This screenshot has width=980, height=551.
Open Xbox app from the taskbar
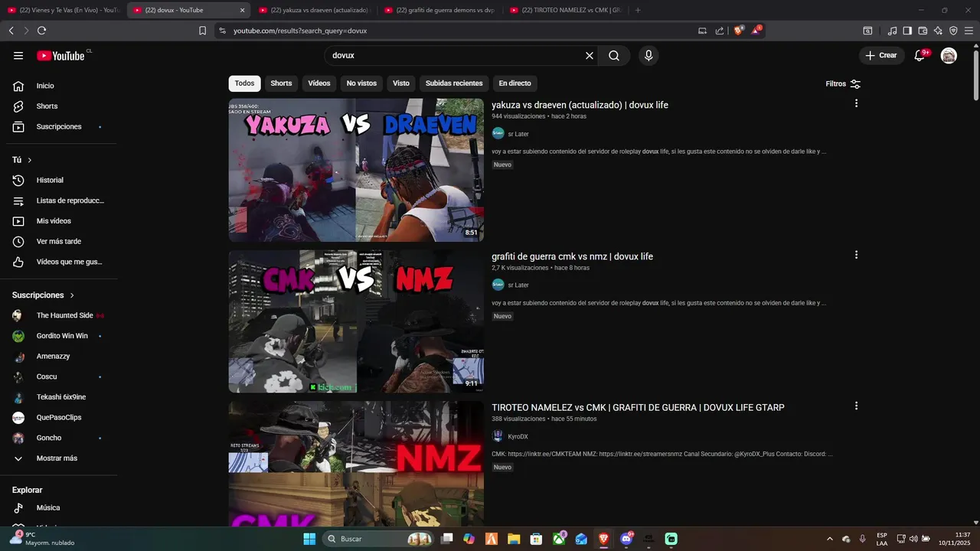point(560,539)
